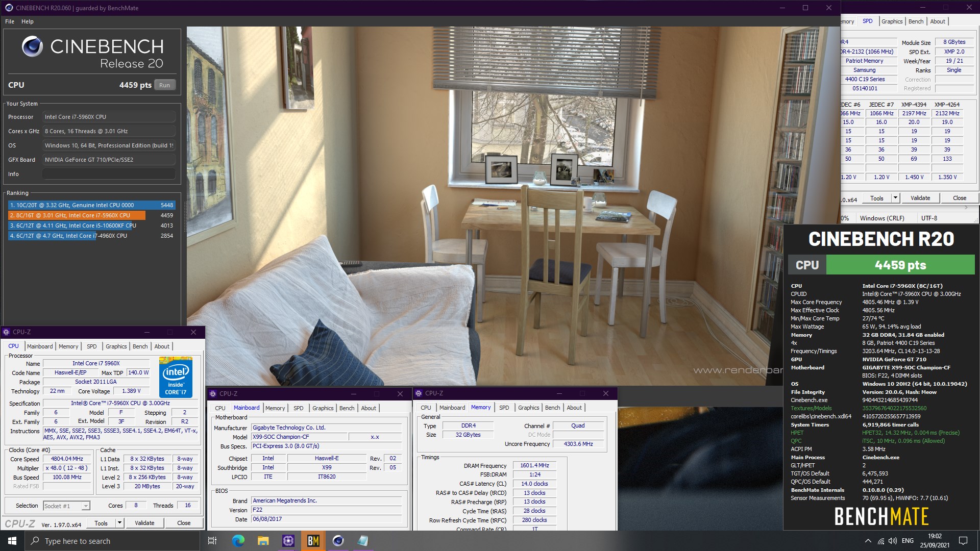Click Tools button in bottom-left CPU-Z window
The width and height of the screenshot is (980, 551).
(x=101, y=523)
